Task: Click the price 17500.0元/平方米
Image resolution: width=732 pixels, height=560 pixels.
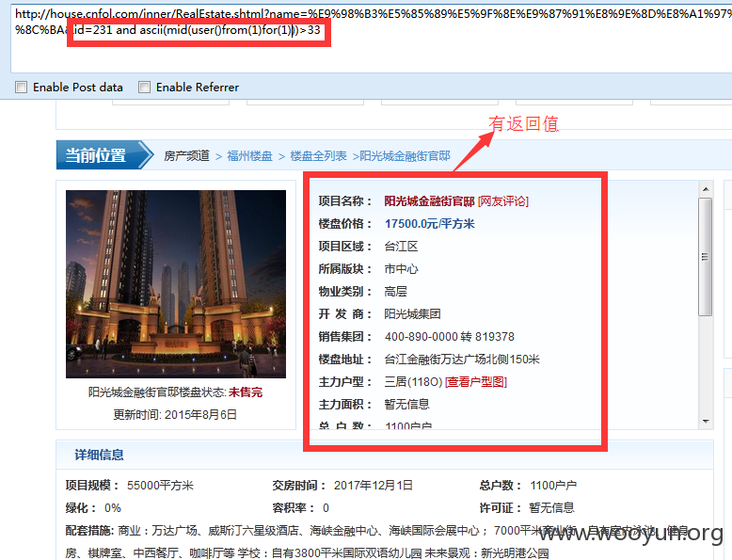Action: [x=429, y=224]
